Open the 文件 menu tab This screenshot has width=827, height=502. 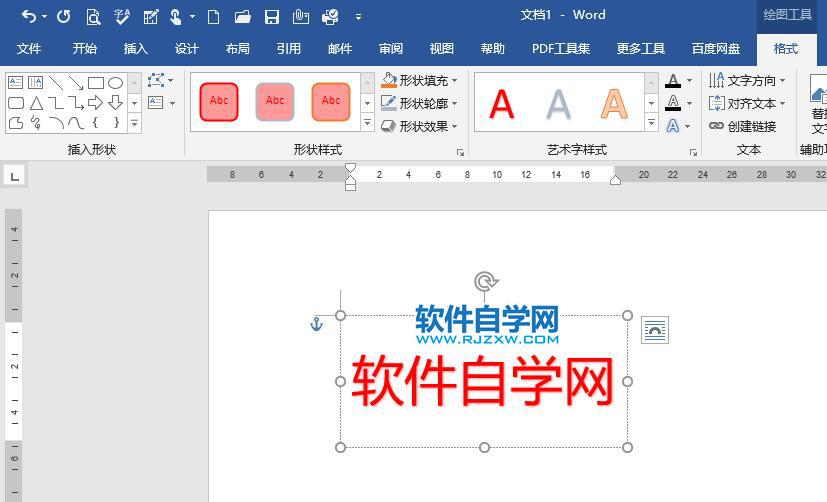coord(28,49)
